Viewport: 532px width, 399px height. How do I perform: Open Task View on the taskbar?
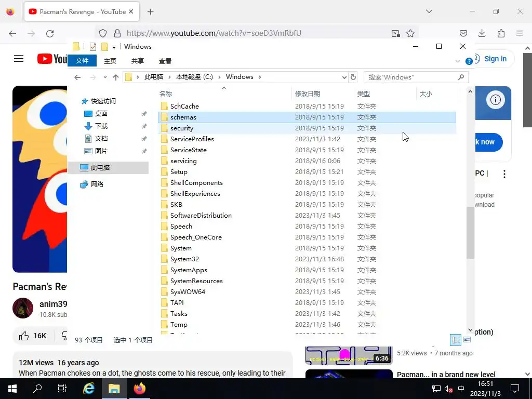click(x=62, y=389)
